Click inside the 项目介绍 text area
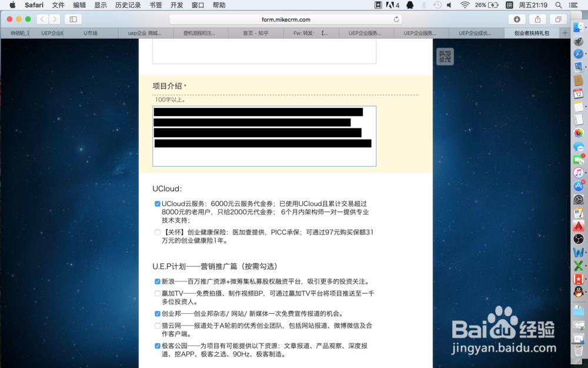This screenshot has height=368, width=588. 264,136
